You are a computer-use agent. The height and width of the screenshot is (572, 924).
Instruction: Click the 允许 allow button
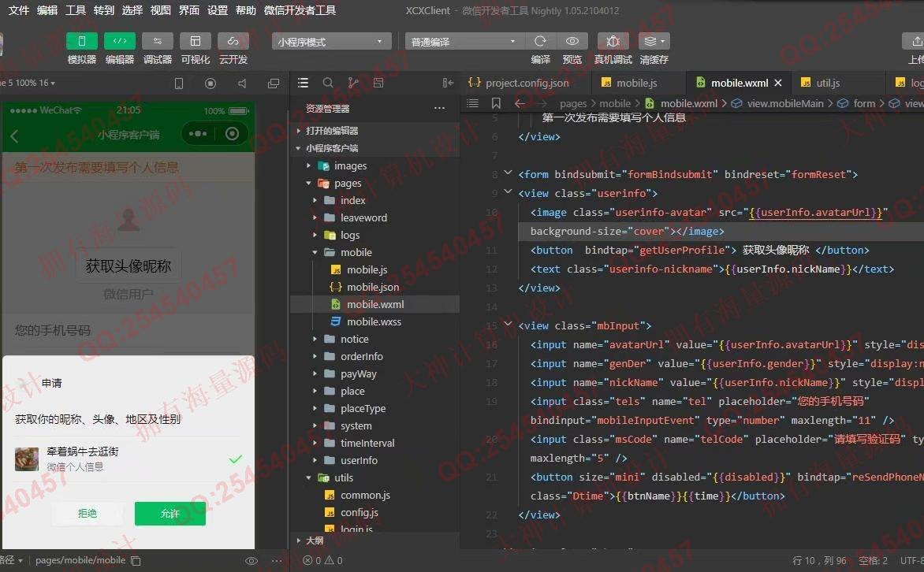(170, 514)
